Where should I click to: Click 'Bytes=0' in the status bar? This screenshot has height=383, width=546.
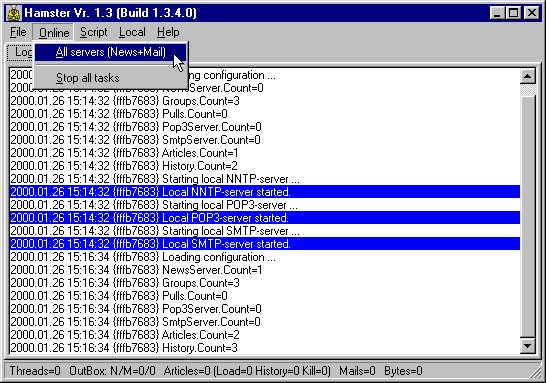click(403, 371)
